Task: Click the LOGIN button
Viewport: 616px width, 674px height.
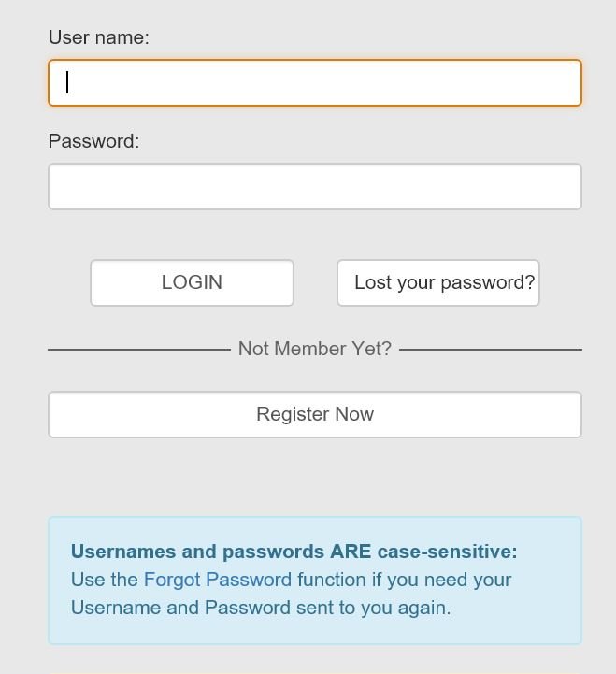Action: click(x=192, y=282)
